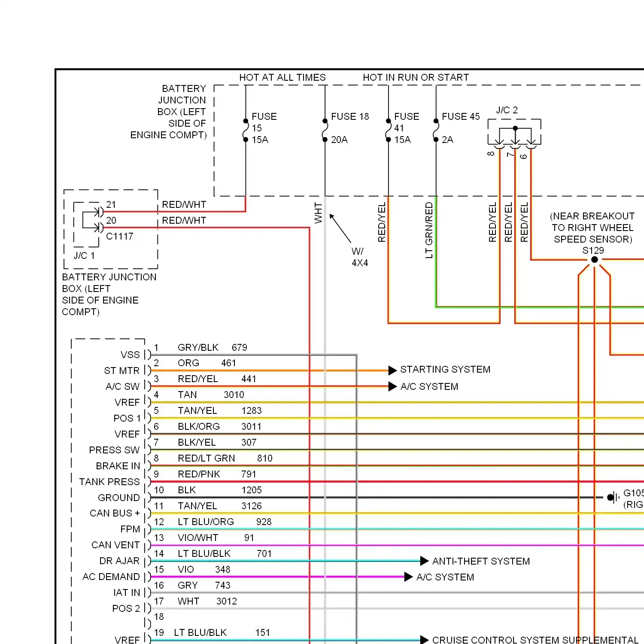Click circuit number "743" on the GRY wire

coord(223,586)
